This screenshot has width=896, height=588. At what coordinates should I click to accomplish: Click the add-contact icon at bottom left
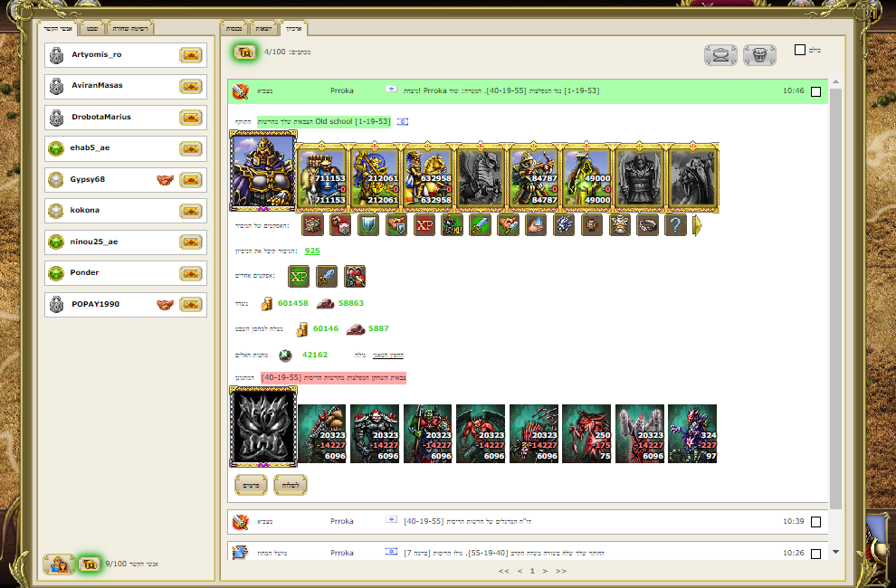[59, 564]
